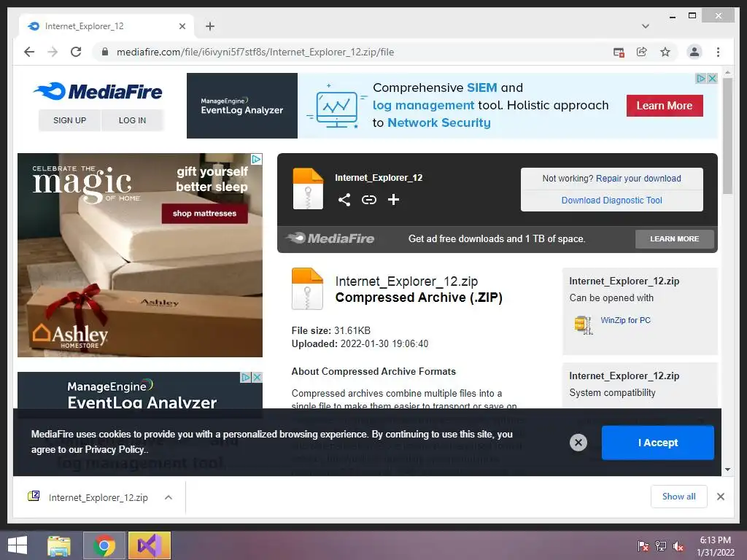747x560 pixels.
Task: Click the SIGN UP button
Action: [69, 120]
